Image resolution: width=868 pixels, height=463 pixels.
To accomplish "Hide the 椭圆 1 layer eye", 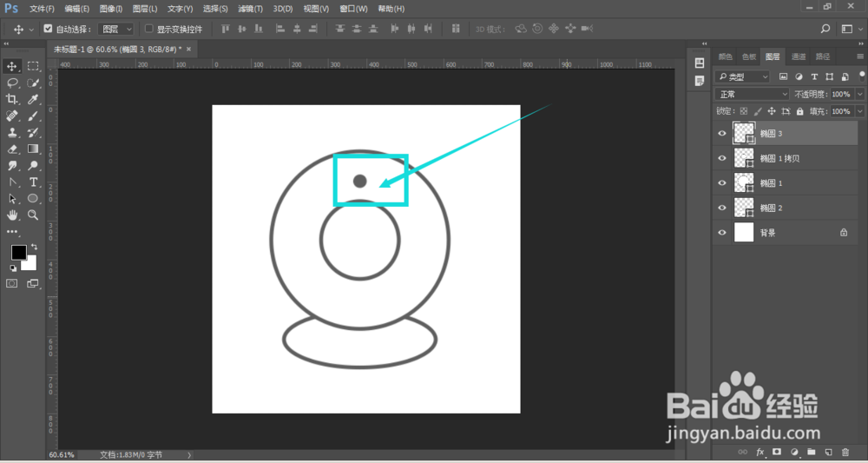I will pyautogui.click(x=722, y=182).
